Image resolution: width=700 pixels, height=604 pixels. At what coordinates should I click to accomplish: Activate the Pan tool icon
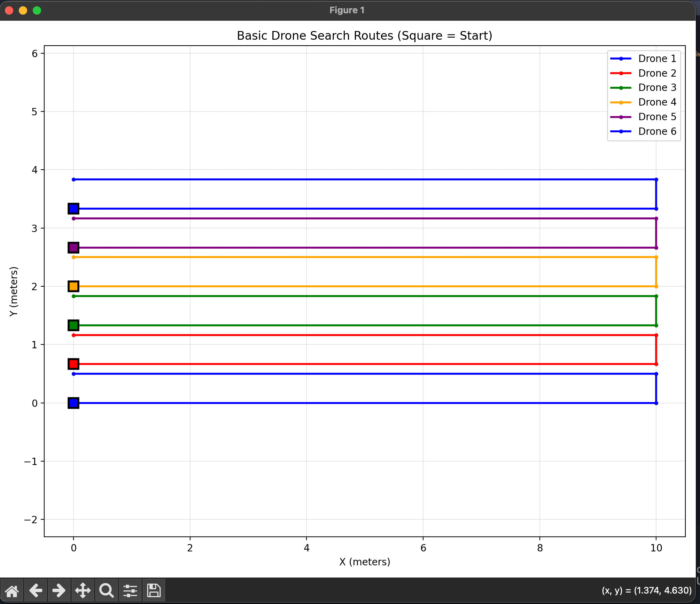pos(83,590)
